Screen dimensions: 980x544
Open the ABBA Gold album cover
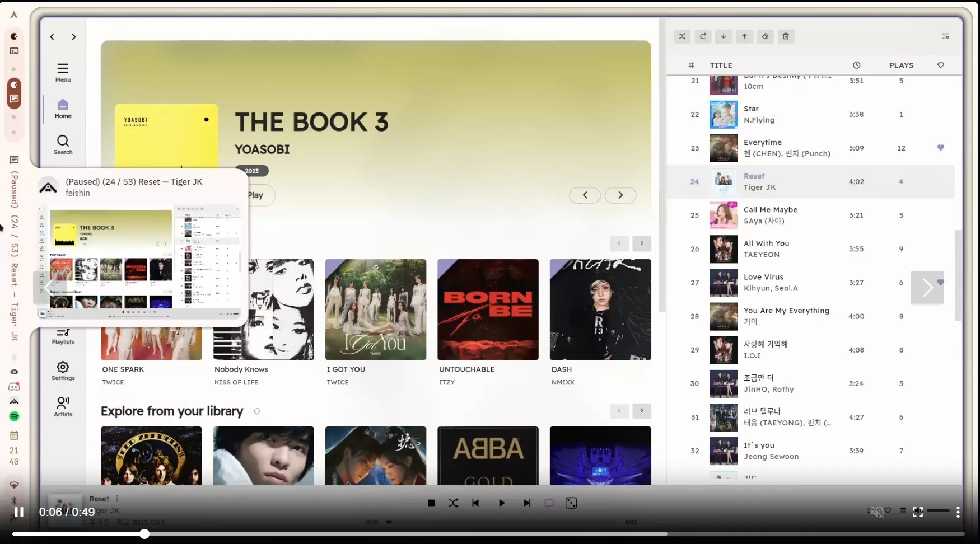tap(488, 456)
